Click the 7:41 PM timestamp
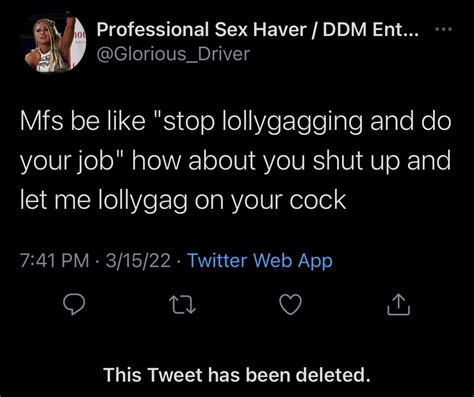The width and height of the screenshot is (474, 397). pos(55,261)
